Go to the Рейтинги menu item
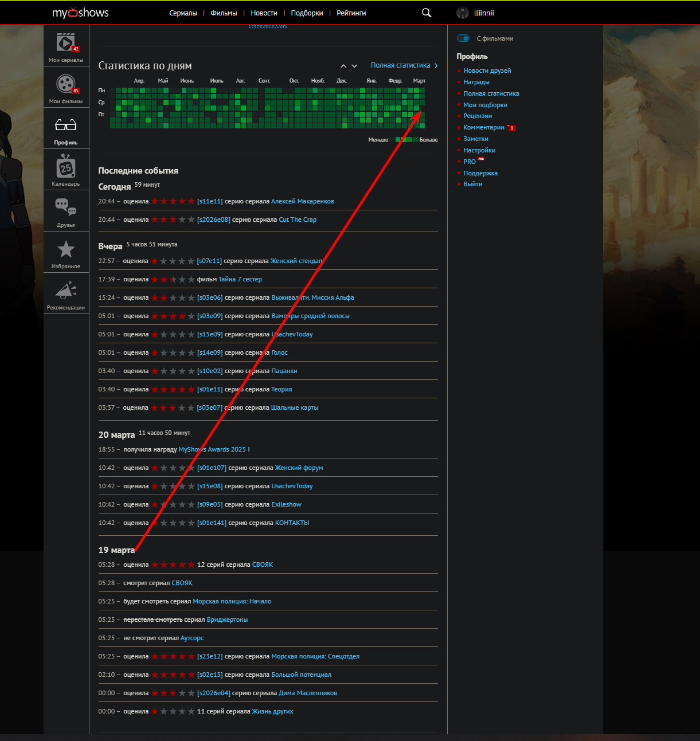The image size is (700, 741). (x=351, y=13)
